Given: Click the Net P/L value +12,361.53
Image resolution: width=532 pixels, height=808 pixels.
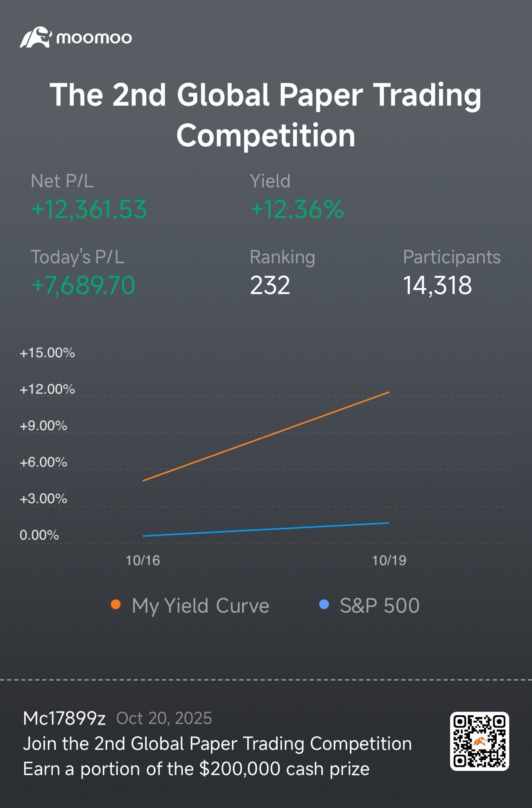Looking at the screenshot, I should (89, 209).
